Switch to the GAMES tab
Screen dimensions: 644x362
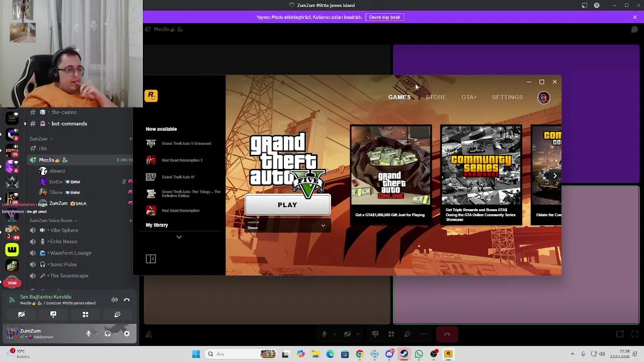399,97
